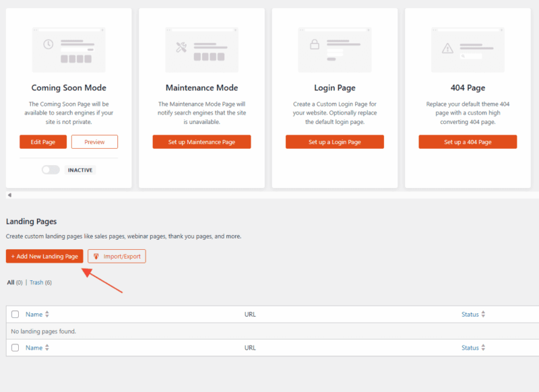Check the select-all checkbox in table header
The width and height of the screenshot is (539, 392).
pyautogui.click(x=15, y=315)
